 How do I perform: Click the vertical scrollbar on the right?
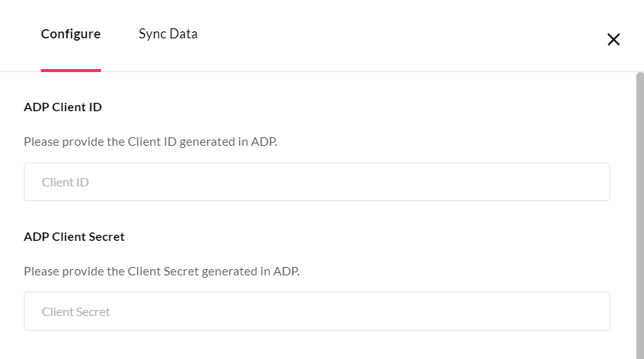click(640, 215)
